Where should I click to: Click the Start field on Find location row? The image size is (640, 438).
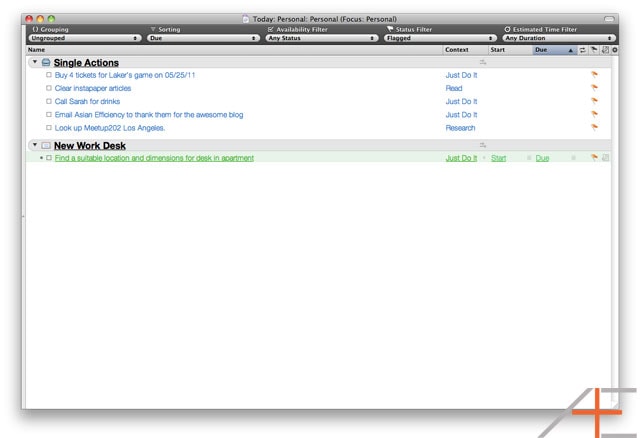click(x=498, y=158)
